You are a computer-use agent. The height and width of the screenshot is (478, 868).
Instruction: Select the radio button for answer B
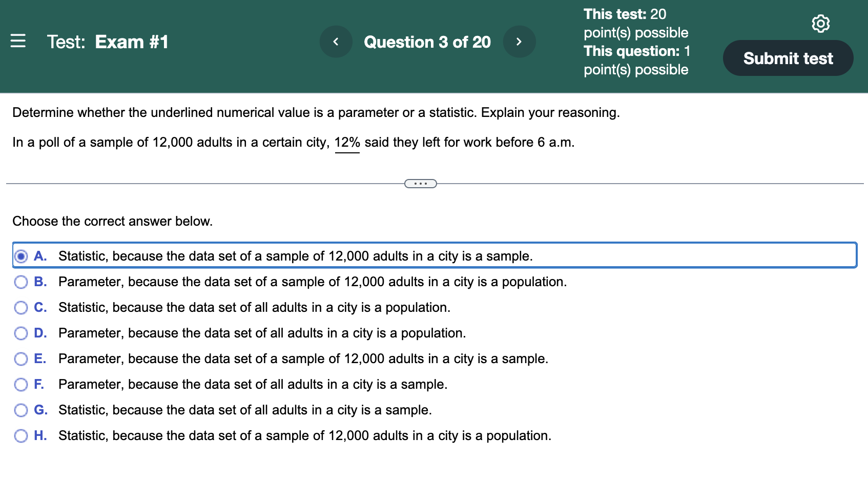tap(22, 282)
